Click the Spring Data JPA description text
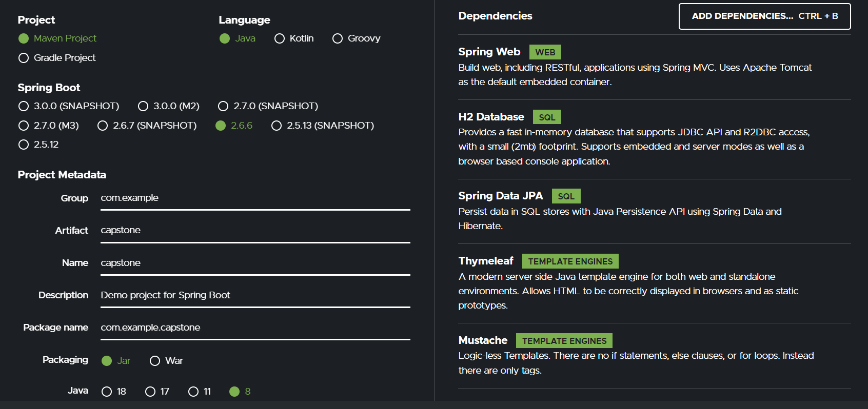This screenshot has height=409, width=868. (x=620, y=219)
